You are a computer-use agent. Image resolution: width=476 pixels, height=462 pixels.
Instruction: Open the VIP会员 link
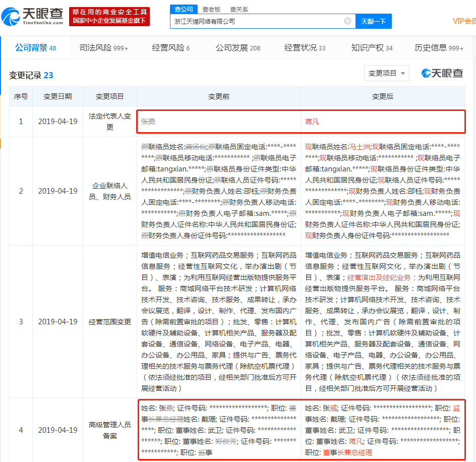click(x=464, y=21)
